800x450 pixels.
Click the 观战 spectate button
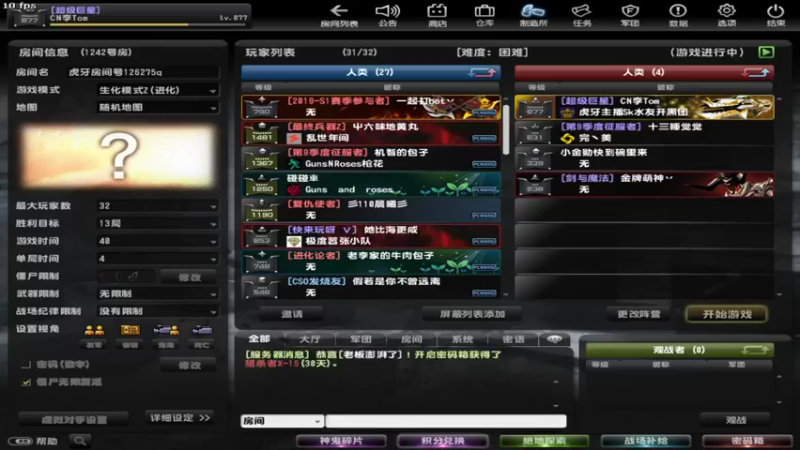pos(736,420)
